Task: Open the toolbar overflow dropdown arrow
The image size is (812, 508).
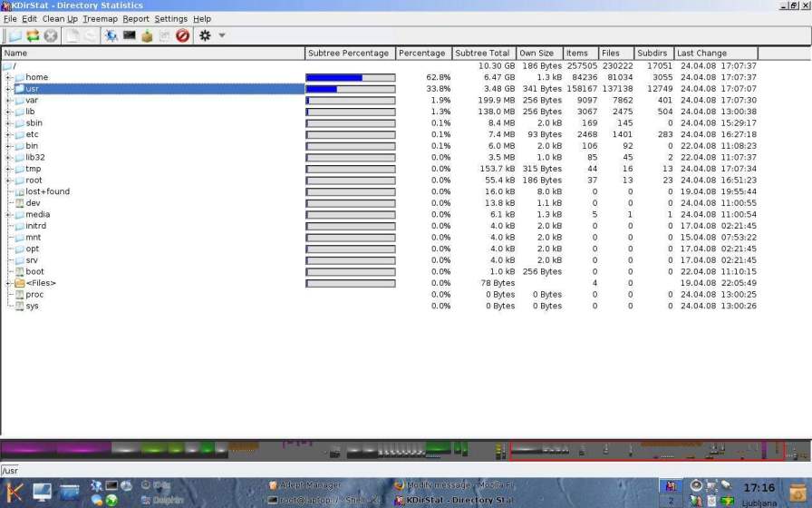Action: [x=222, y=35]
